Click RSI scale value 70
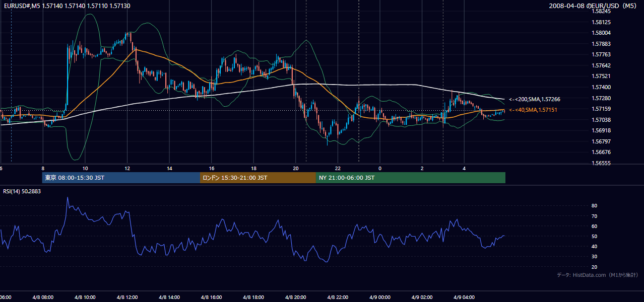 point(595,216)
